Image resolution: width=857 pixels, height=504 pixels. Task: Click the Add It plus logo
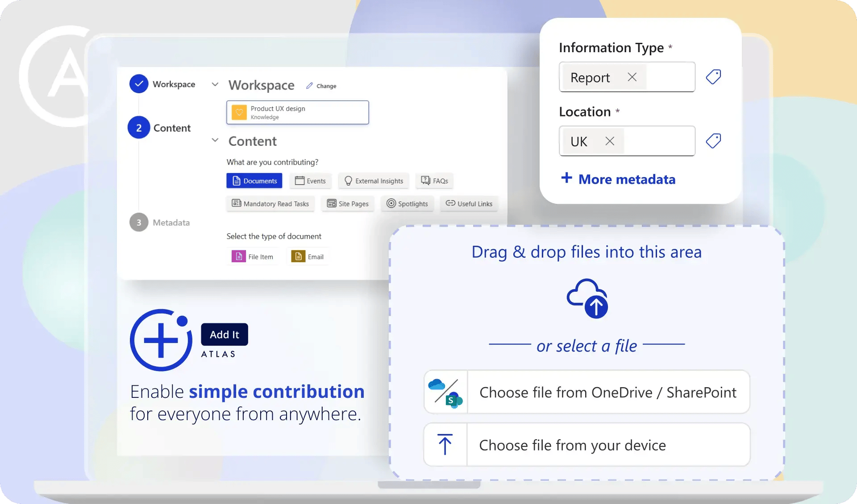161,340
